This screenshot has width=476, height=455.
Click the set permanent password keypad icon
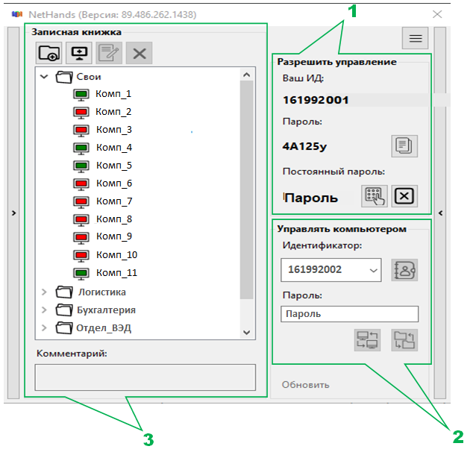click(x=375, y=196)
